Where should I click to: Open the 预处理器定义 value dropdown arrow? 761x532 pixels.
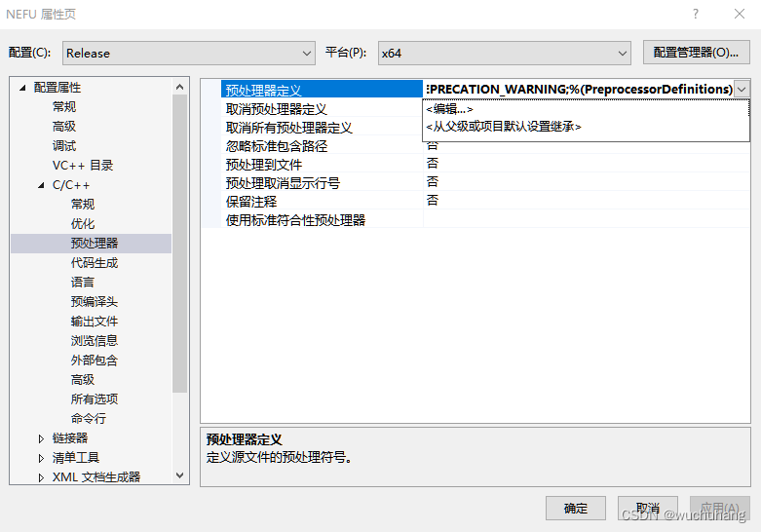click(x=742, y=90)
